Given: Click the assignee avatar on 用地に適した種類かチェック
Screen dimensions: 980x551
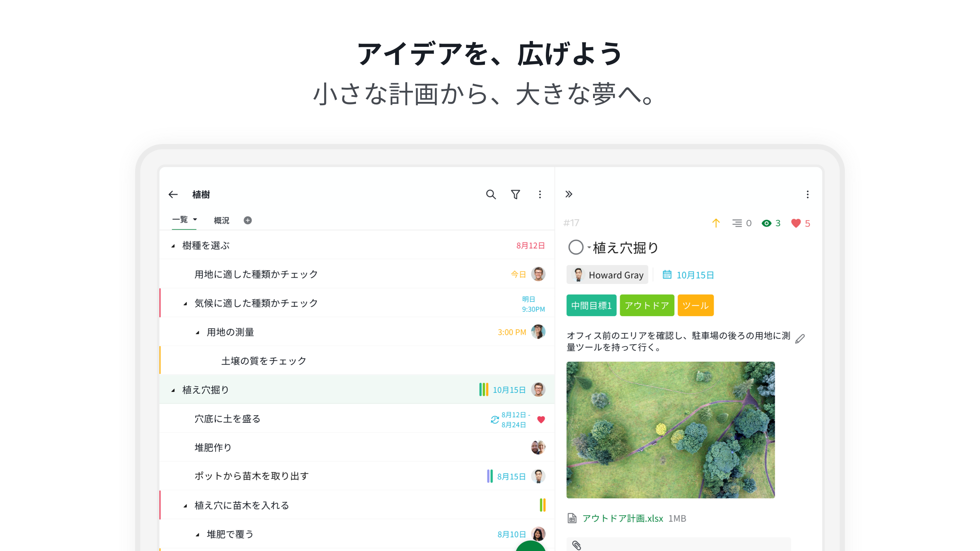Looking at the screenshot, I should 538,274.
